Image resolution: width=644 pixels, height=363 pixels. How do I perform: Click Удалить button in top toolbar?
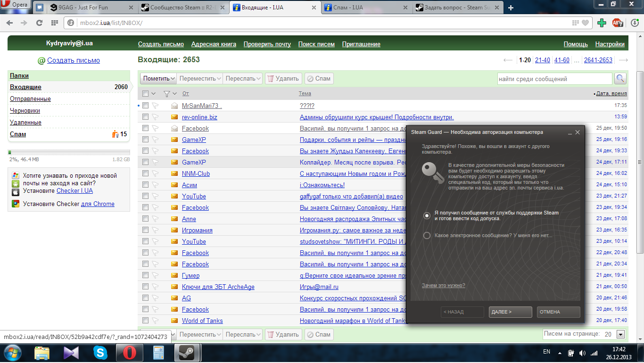(x=283, y=79)
